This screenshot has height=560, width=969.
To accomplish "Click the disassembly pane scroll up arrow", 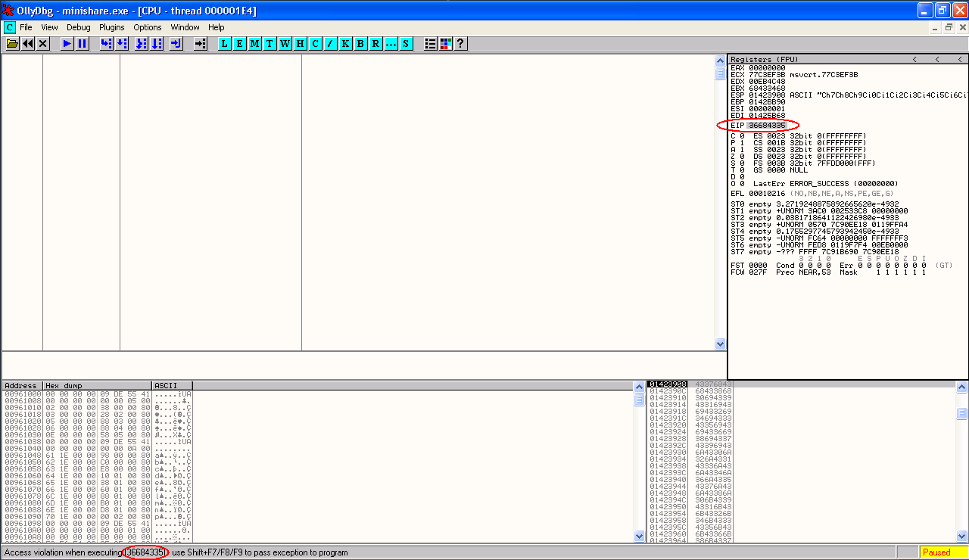I will [x=720, y=61].
